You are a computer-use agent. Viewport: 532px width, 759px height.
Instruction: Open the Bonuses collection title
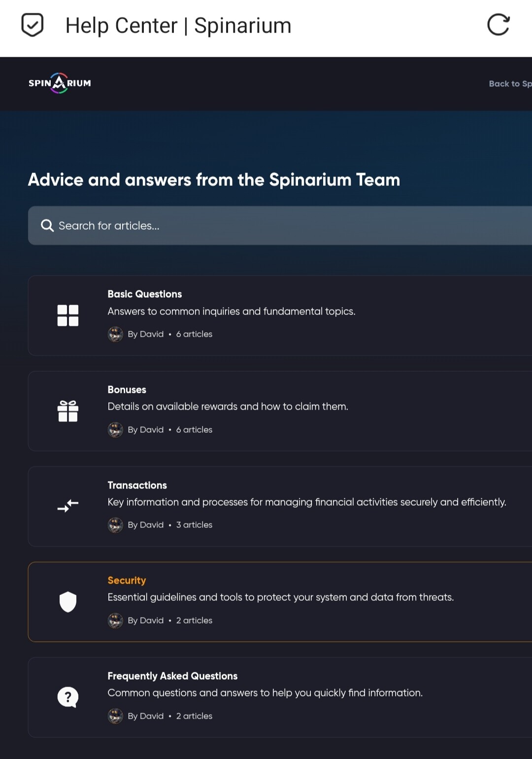127,390
